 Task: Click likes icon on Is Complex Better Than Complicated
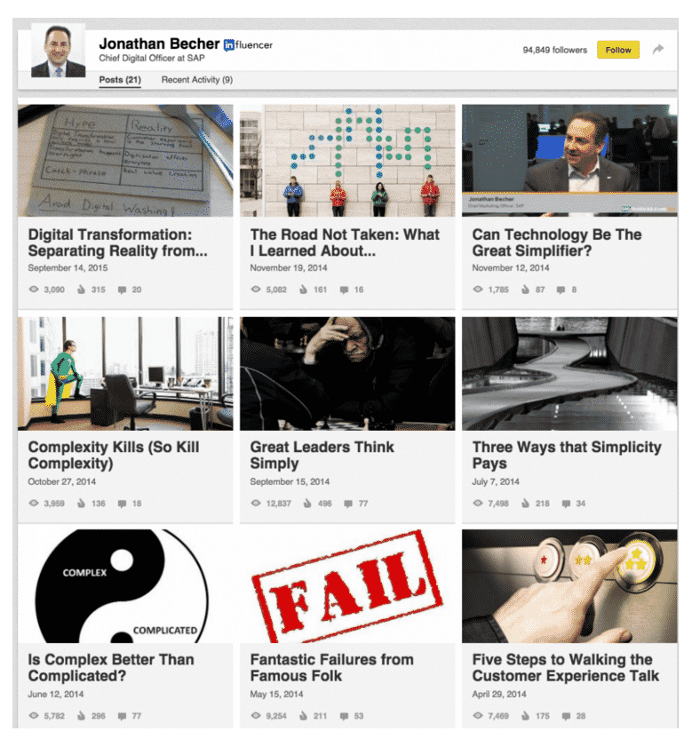[82, 716]
